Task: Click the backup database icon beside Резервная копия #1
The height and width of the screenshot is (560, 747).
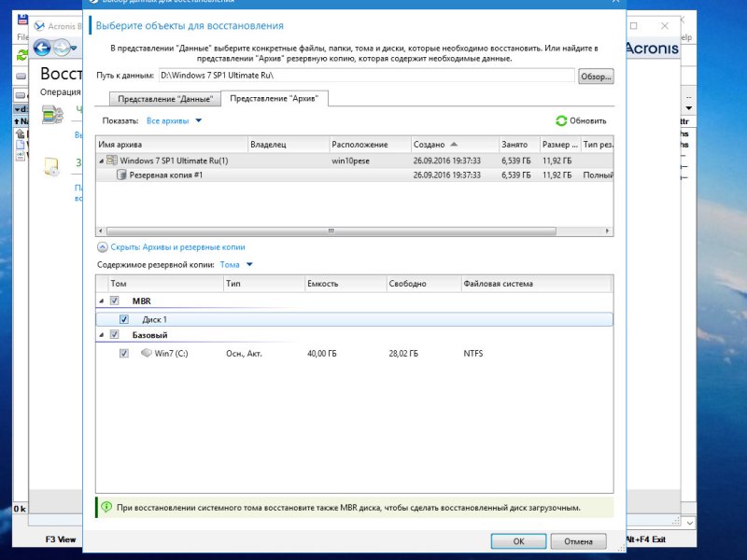Action: (121, 175)
